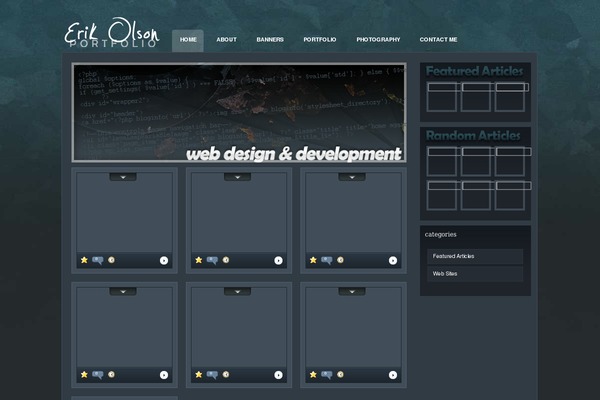Open the Featured Articles category link
The width and height of the screenshot is (600, 400).
[x=475, y=256]
